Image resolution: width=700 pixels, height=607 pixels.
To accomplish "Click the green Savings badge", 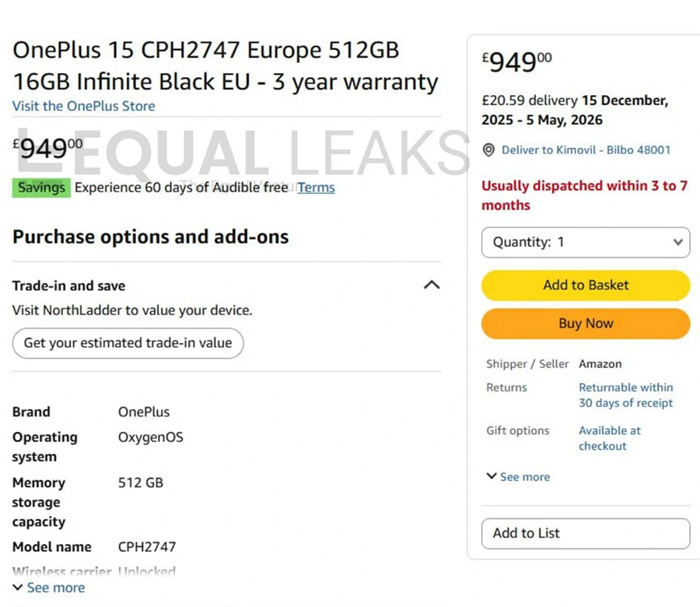I will pyautogui.click(x=40, y=187).
